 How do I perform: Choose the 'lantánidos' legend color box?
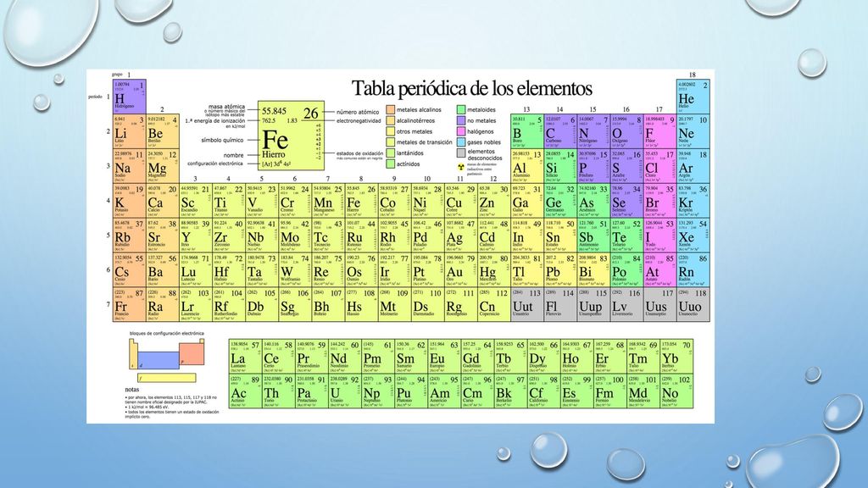pos(390,153)
